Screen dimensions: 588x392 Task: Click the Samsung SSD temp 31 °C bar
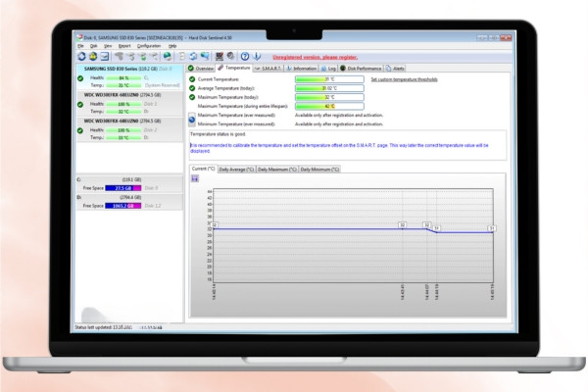pos(123,85)
